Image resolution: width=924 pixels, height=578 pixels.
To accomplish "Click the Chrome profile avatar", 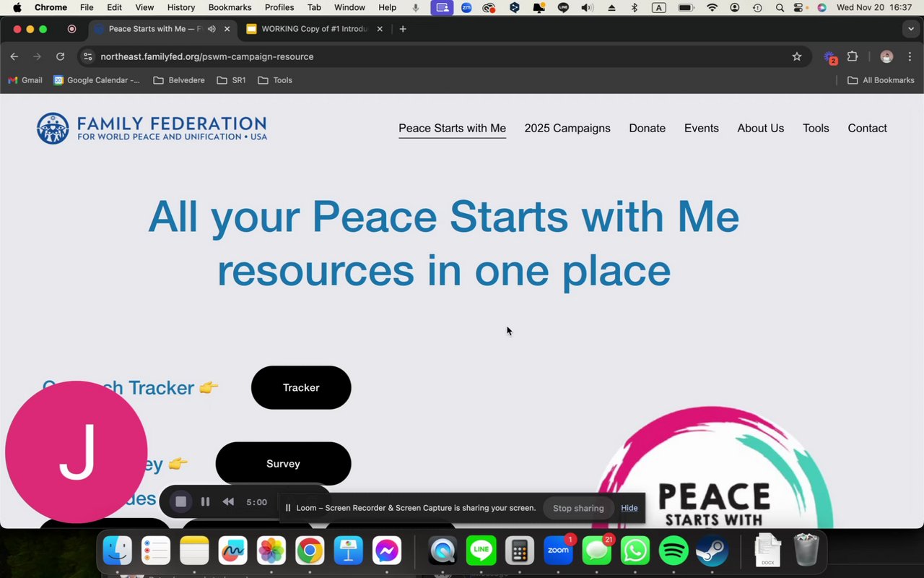I will [x=887, y=56].
